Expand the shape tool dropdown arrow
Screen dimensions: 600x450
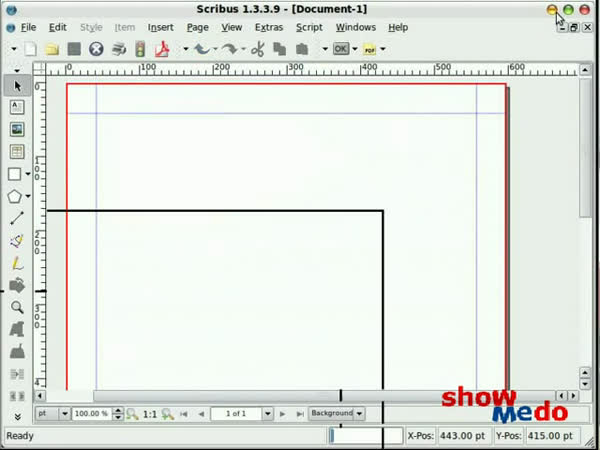[28, 174]
